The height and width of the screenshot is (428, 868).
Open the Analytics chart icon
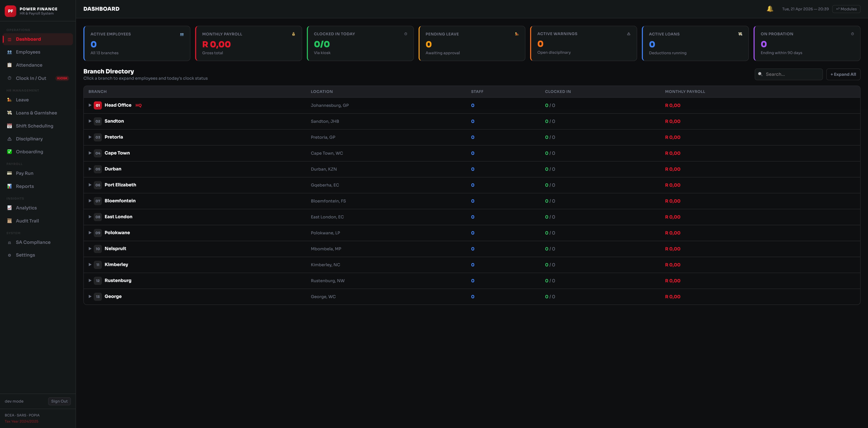(9, 208)
